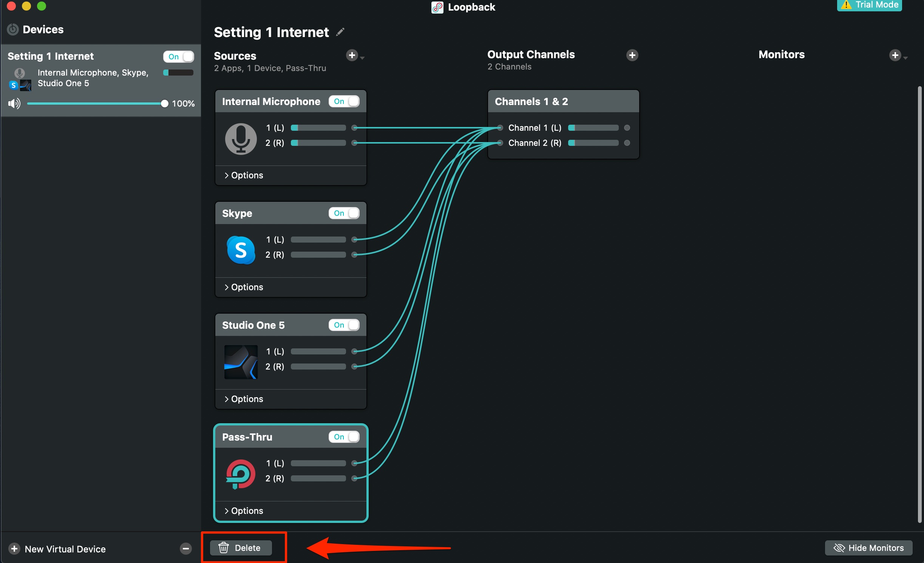This screenshot has width=924, height=563.
Task: Toggle the Internal Microphone source off
Action: [x=344, y=101]
